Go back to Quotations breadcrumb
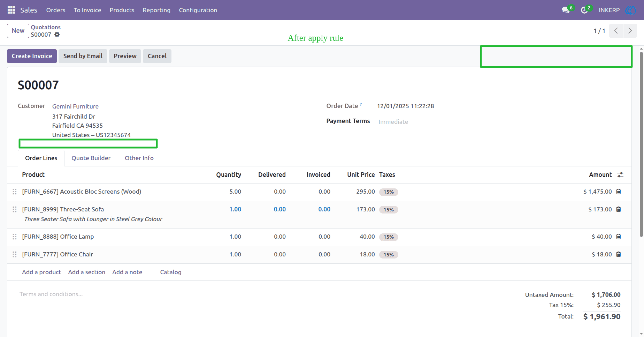The width and height of the screenshot is (644, 337). [46, 27]
